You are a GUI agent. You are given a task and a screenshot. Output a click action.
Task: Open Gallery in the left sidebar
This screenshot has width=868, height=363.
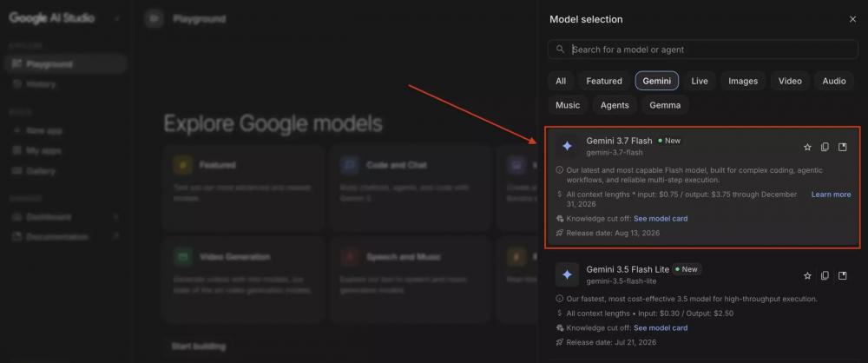[65, 171]
